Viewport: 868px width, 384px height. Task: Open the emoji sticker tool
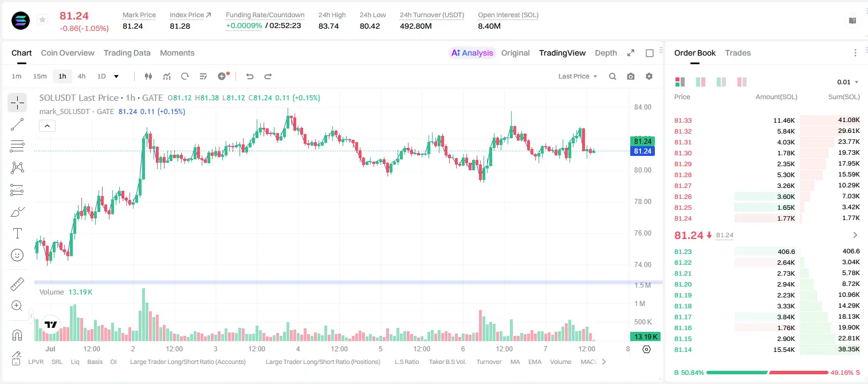[x=17, y=255]
